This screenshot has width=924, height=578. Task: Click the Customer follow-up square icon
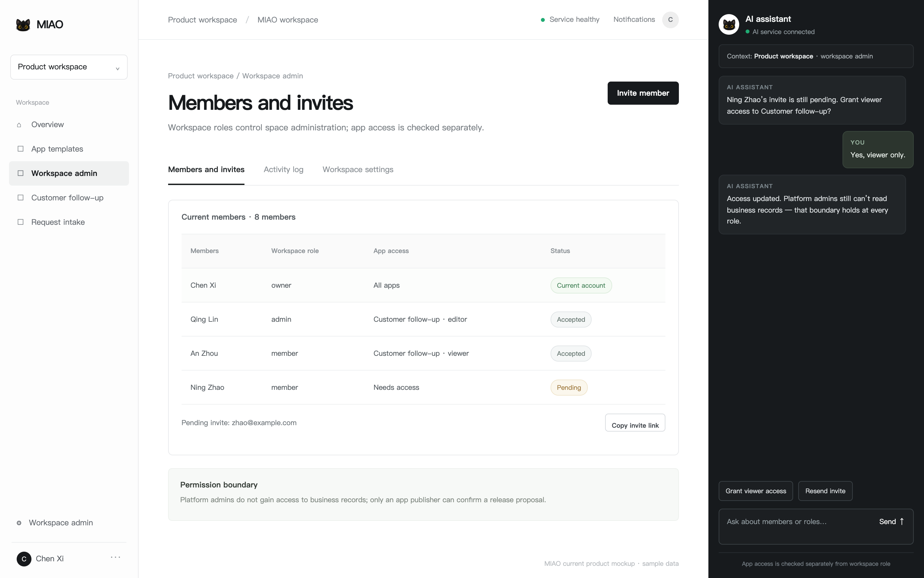click(21, 197)
